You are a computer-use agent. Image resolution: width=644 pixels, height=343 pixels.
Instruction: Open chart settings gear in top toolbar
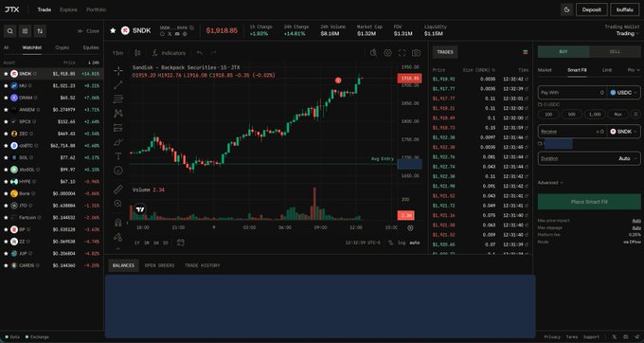[x=387, y=52]
